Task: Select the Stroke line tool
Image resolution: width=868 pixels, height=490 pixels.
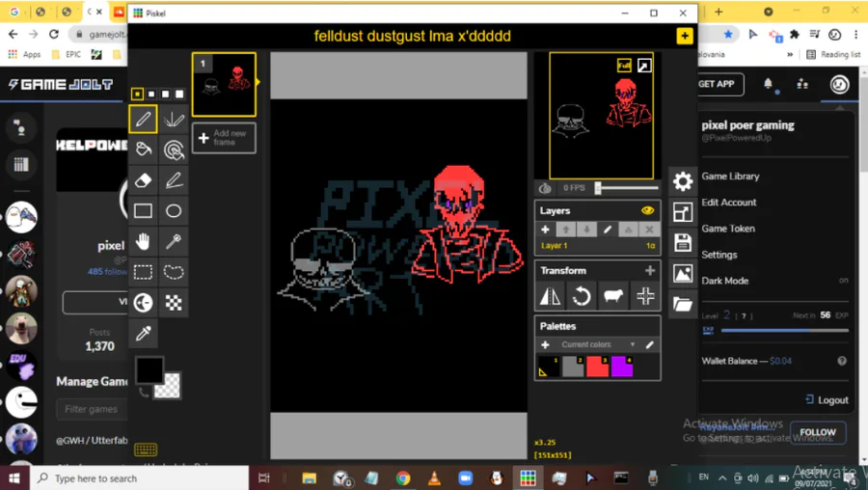Action: click(x=174, y=180)
